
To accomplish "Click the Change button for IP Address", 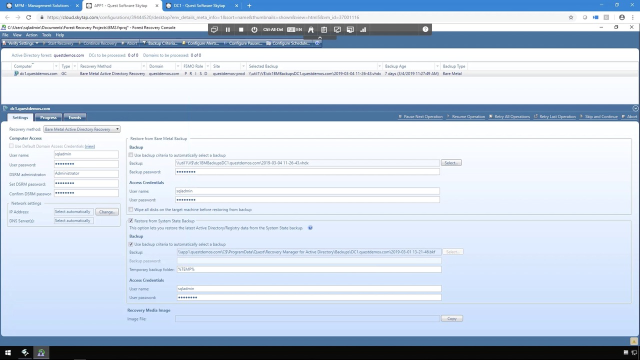I will click(107, 212).
